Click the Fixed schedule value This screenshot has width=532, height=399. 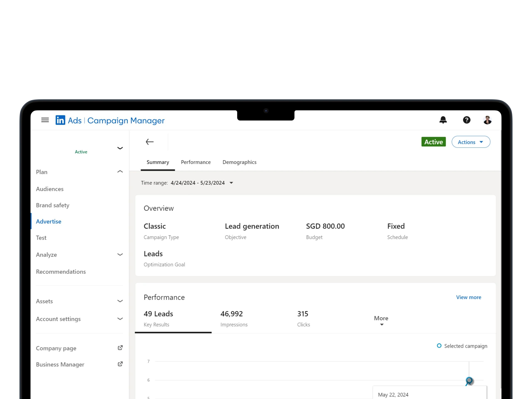pos(396,226)
